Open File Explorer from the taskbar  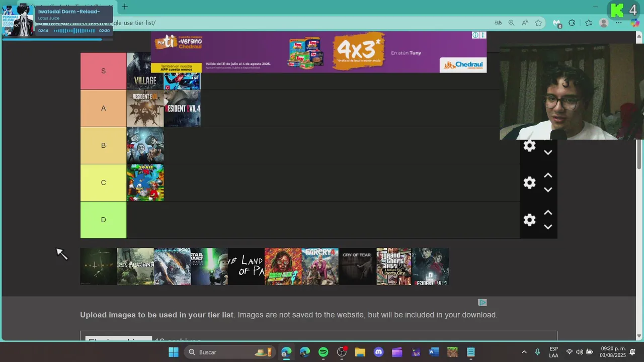pos(360,352)
